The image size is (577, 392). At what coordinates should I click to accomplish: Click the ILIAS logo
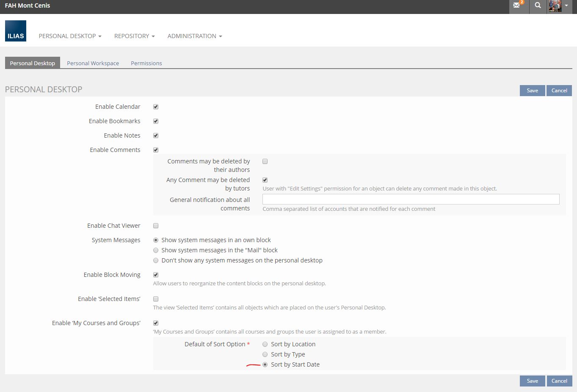[16, 31]
